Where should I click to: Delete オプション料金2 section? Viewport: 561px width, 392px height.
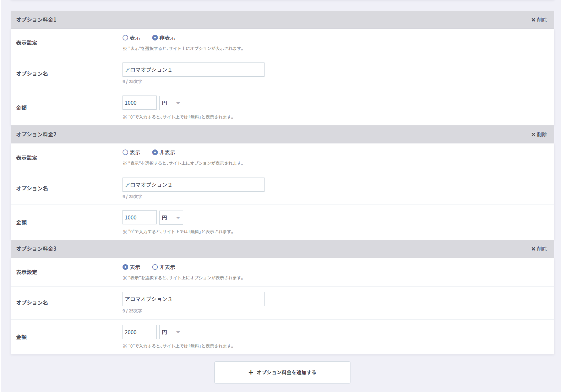(x=539, y=135)
